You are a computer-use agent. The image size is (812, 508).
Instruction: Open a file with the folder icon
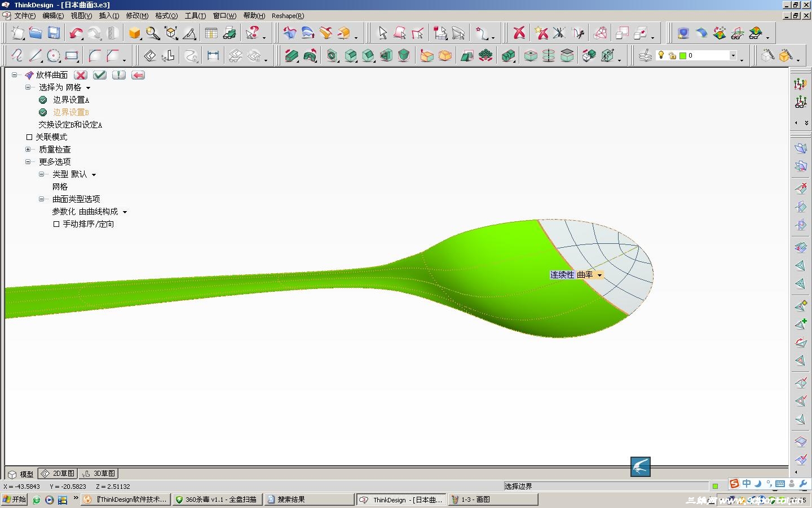click(36, 33)
